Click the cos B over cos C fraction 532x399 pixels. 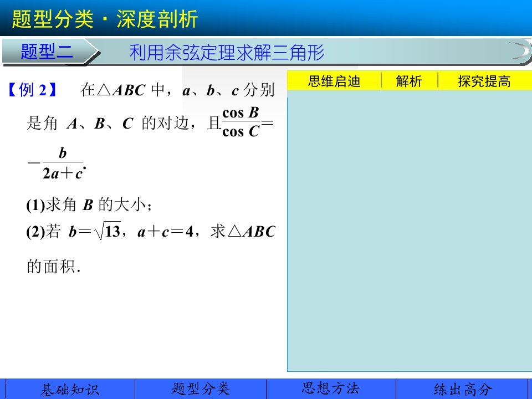(x=241, y=122)
